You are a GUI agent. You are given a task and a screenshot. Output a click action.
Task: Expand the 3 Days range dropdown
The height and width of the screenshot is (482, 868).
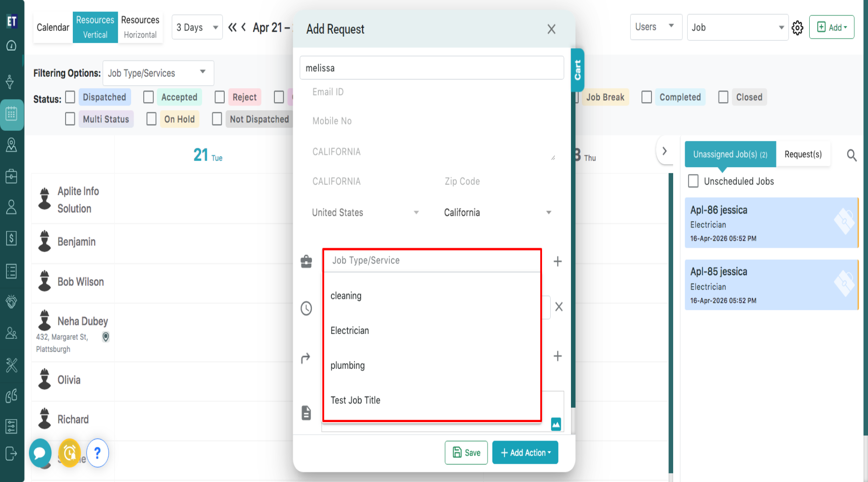197,27
